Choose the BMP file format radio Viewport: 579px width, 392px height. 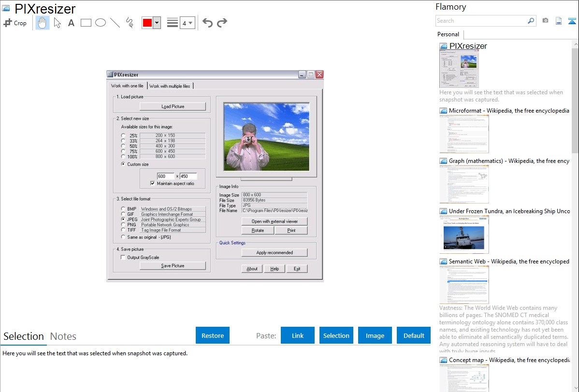(123, 209)
